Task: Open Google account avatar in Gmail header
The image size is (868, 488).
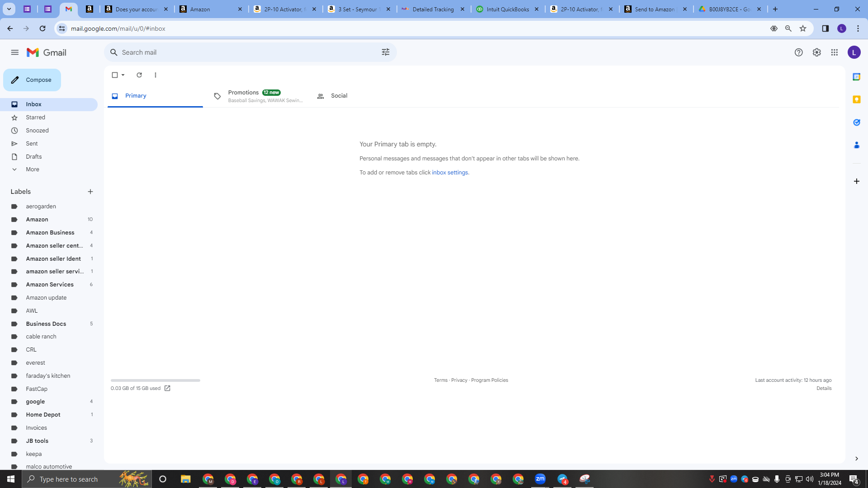Action: coord(854,52)
